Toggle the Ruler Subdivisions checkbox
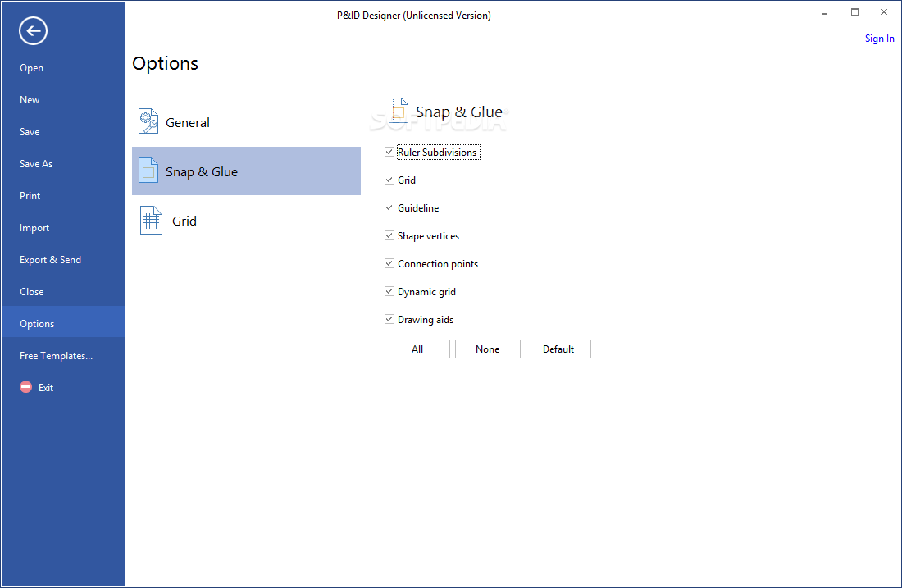 [x=389, y=152]
